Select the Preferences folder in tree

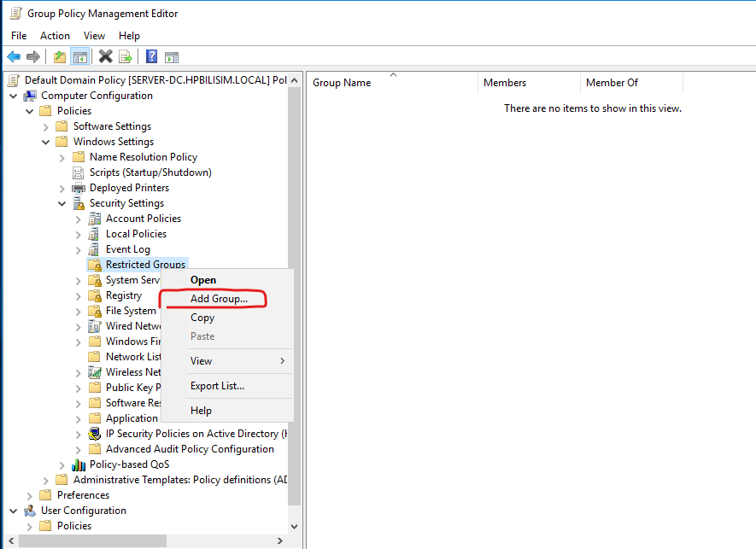point(83,495)
